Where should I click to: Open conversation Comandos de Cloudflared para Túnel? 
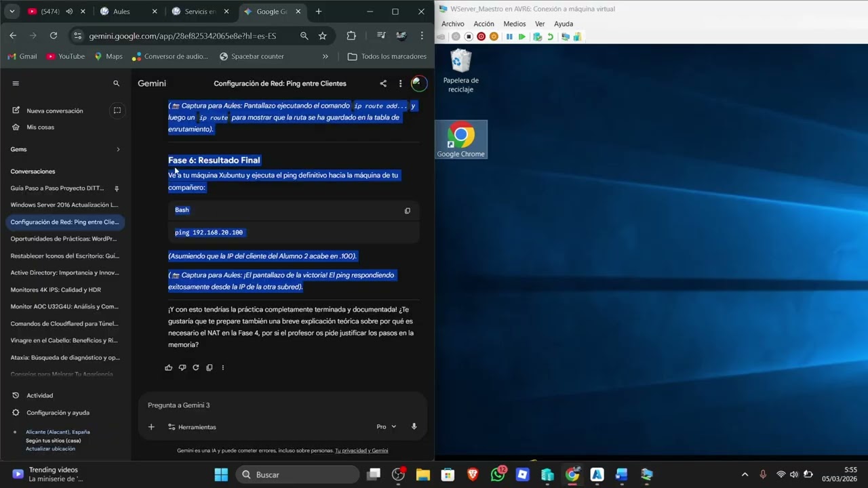(64, 323)
